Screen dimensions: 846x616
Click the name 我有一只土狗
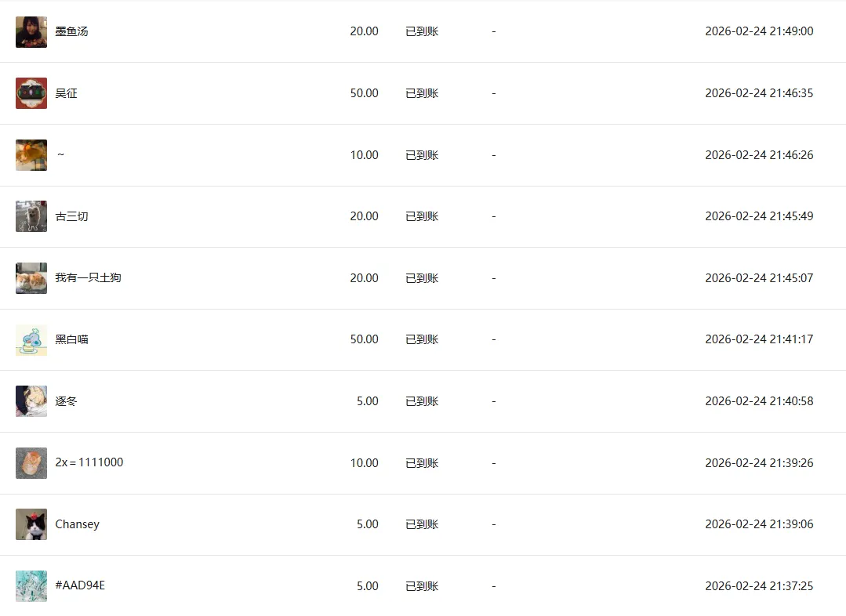(88, 277)
